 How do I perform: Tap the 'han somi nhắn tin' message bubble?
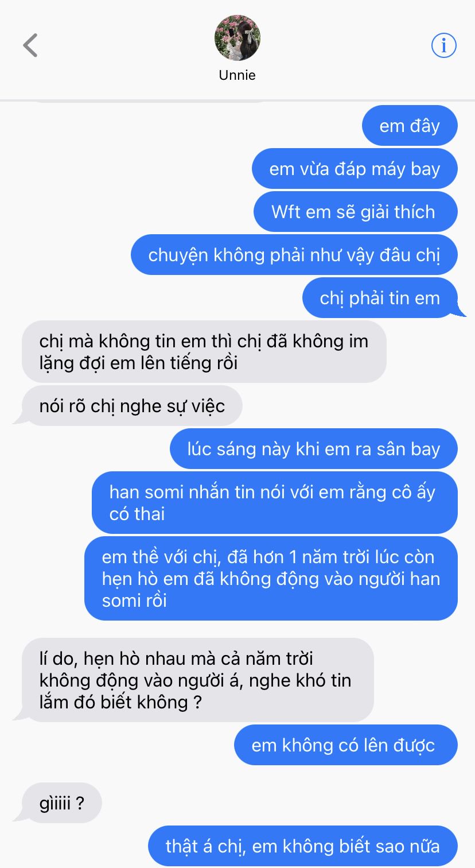pyautogui.click(x=275, y=503)
